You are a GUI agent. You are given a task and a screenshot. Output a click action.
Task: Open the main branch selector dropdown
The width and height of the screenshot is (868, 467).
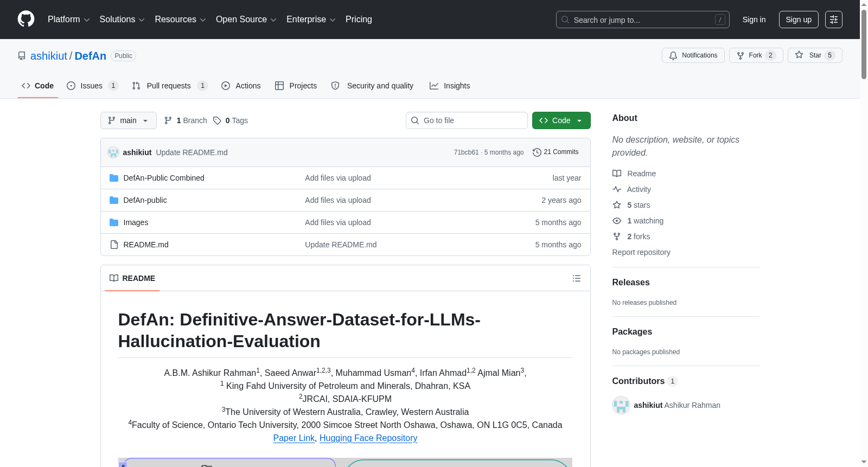pos(129,120)
